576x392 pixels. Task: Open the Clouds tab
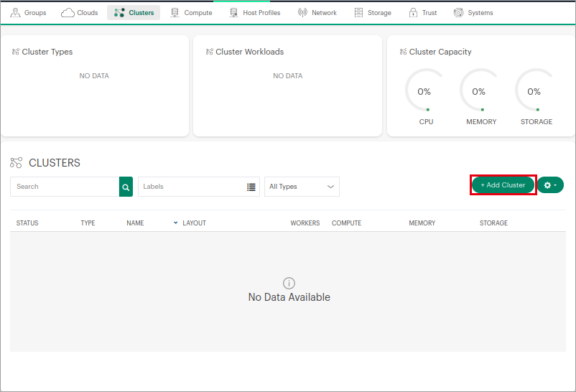pos(80,12)
